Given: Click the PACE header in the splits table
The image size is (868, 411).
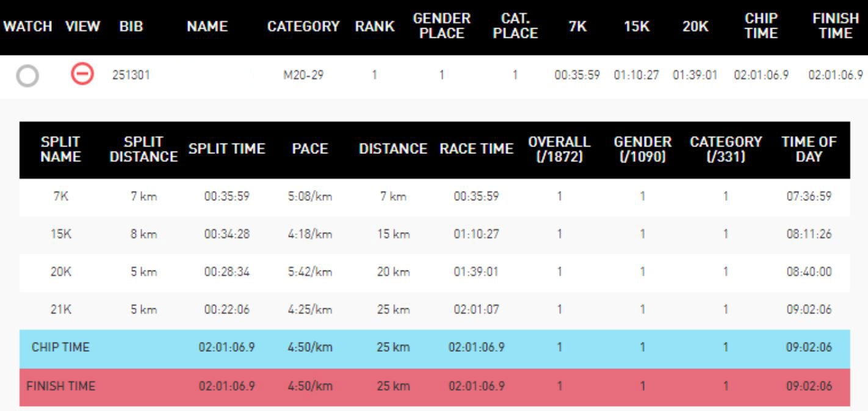Looking at the screenshot, I should [x=309, y=149].
